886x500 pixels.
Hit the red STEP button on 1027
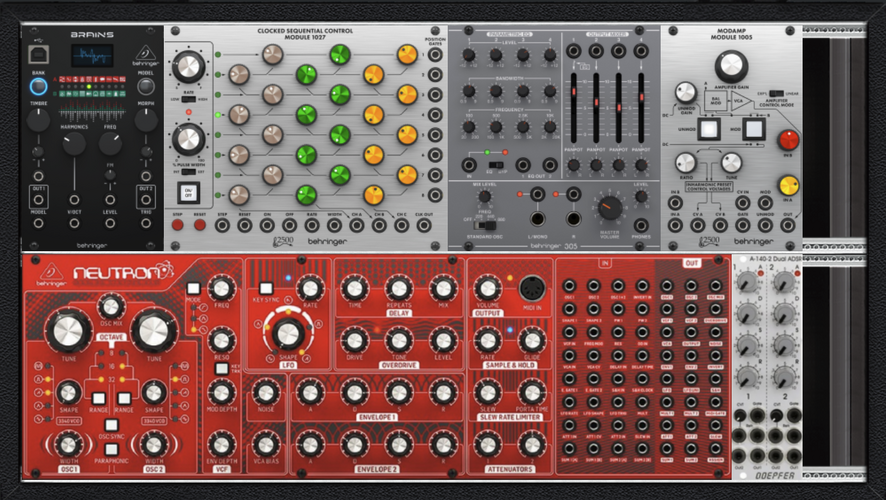click(177, 225)
